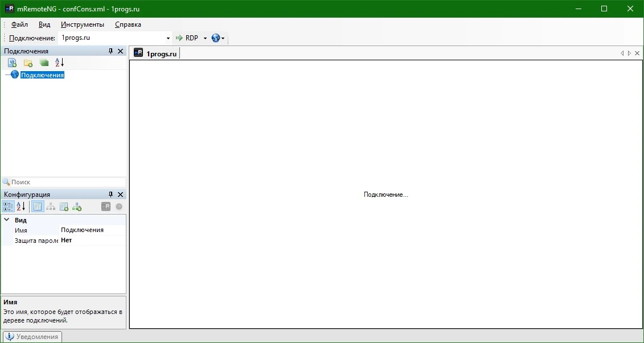The image size is (644, 343).
Task: Show the Properties view in Configuration
Action: click(x=38, y=206)
